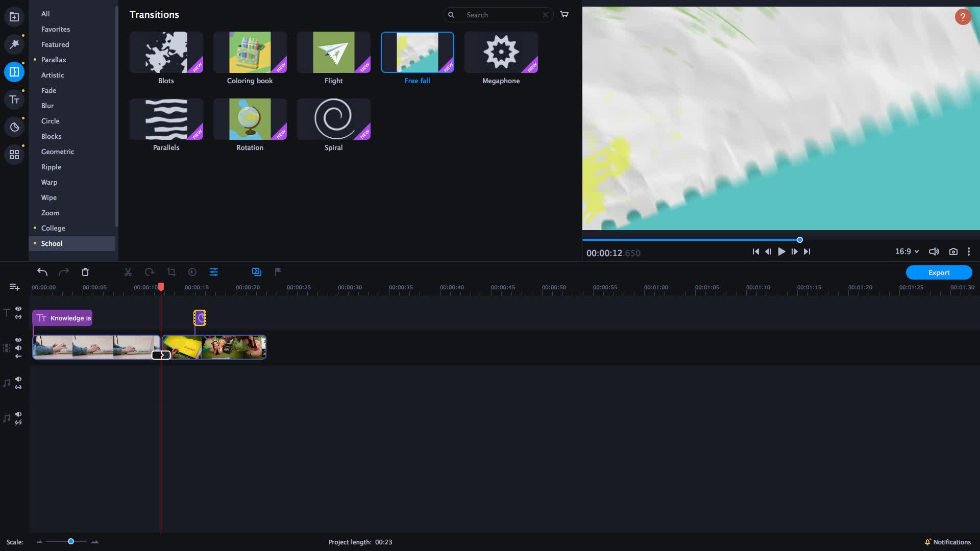The image size is (980, 551).
Task: Click the Undo arrow icon
Action: [x=42, y=272]
